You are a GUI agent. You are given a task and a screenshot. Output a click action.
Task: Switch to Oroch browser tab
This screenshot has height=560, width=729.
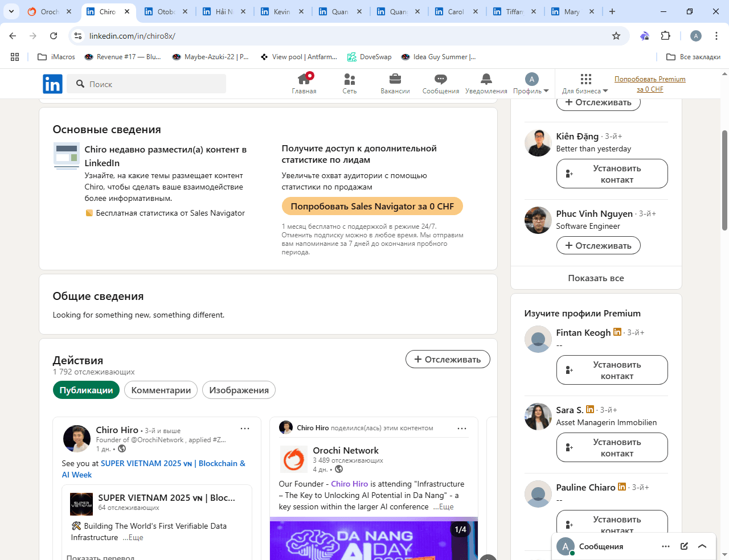click(50, 11)
